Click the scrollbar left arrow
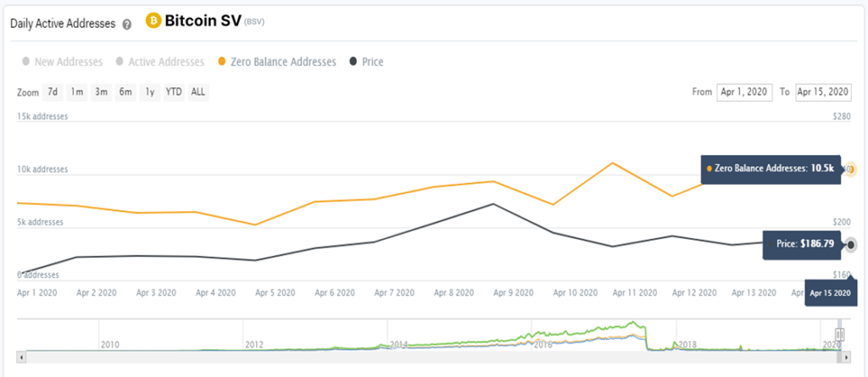Image resolution: width=868 pixels, height=377 pixels. (21, 358)
